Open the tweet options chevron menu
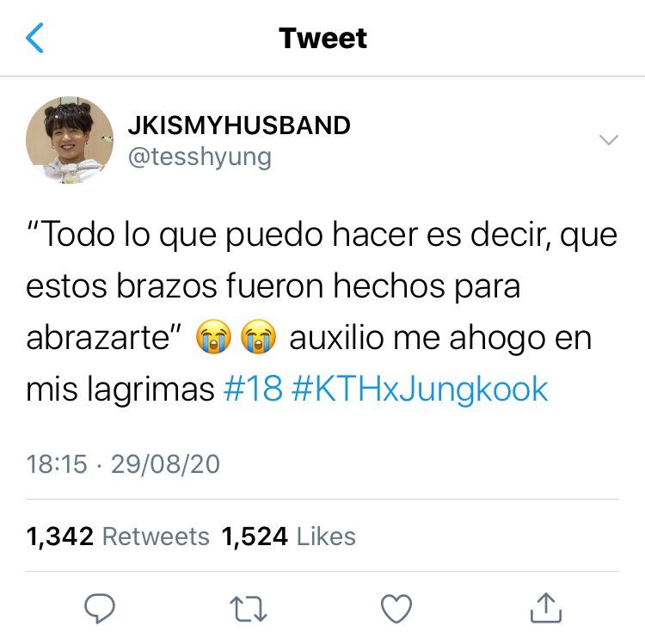645x644 pixels. tap(609, 140)
